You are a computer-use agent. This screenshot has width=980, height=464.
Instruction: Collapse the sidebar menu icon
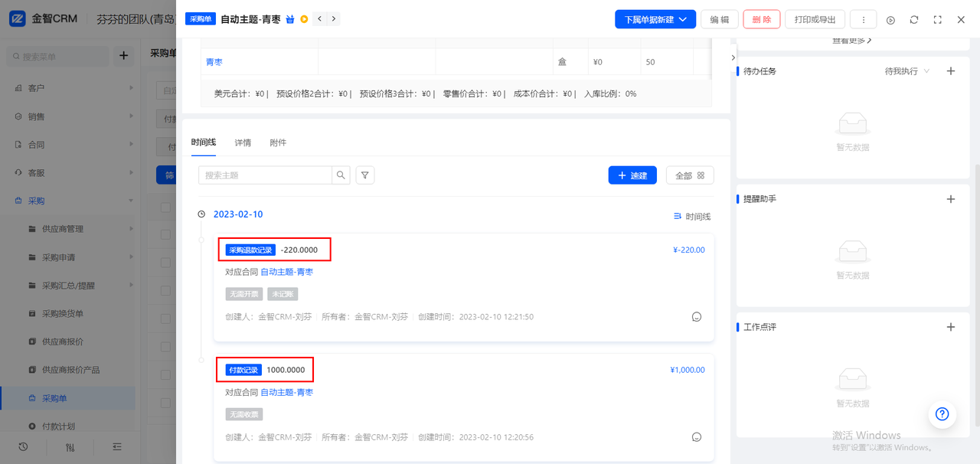click(x=117, y=446)
